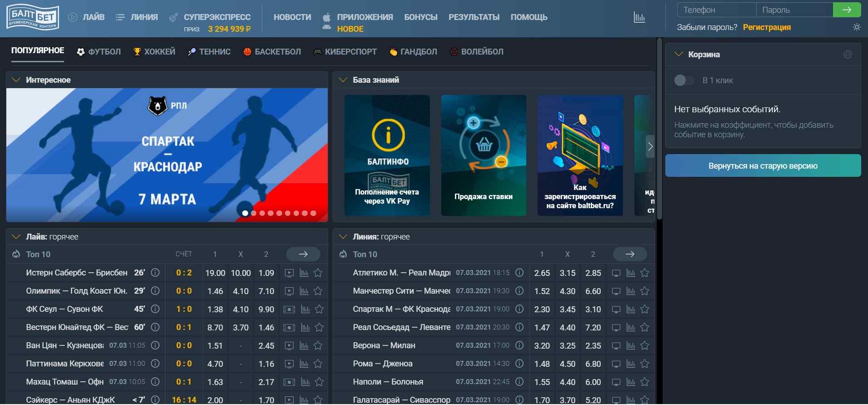
Task: Go to next База знаний cards arrow
Action: [650, 146]
